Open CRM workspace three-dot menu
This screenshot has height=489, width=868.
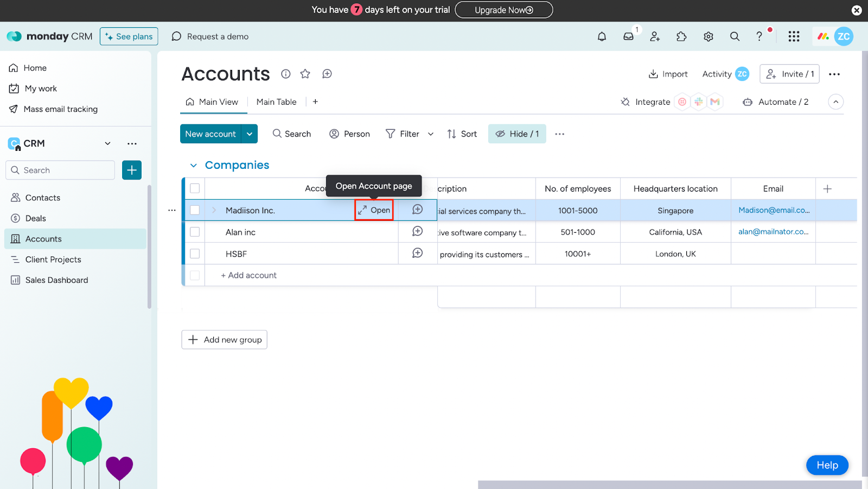[x=132, y=143]
